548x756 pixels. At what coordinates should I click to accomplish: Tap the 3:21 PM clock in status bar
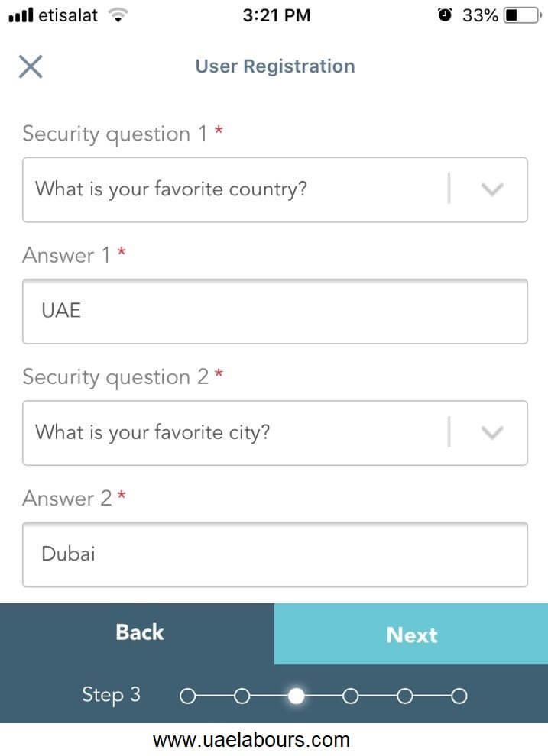[277, 15]
